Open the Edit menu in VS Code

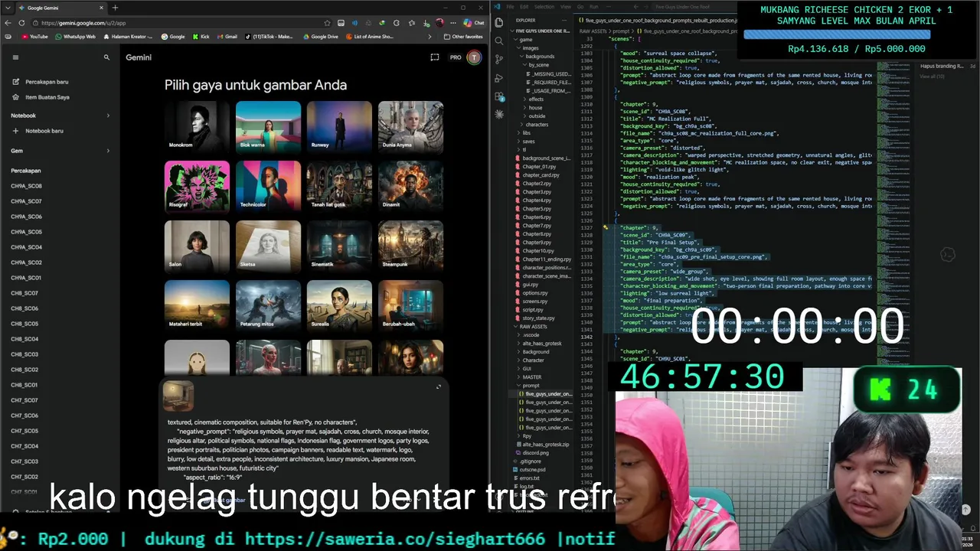(x=524, y=7)
